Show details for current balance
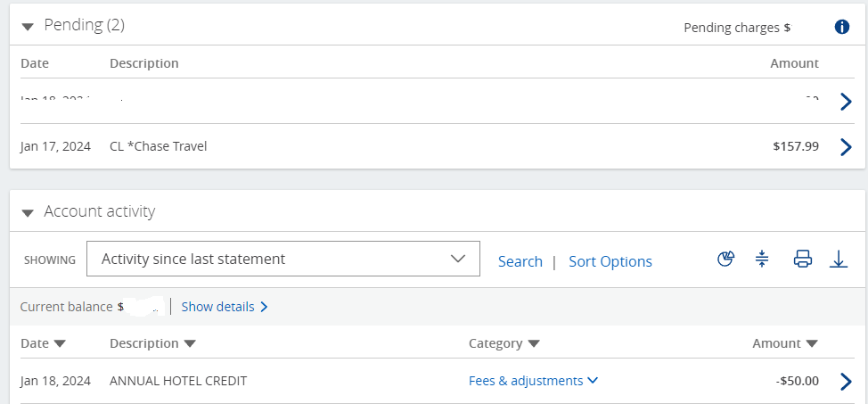Viewport: 868px width, 404px height. point(225,307)
